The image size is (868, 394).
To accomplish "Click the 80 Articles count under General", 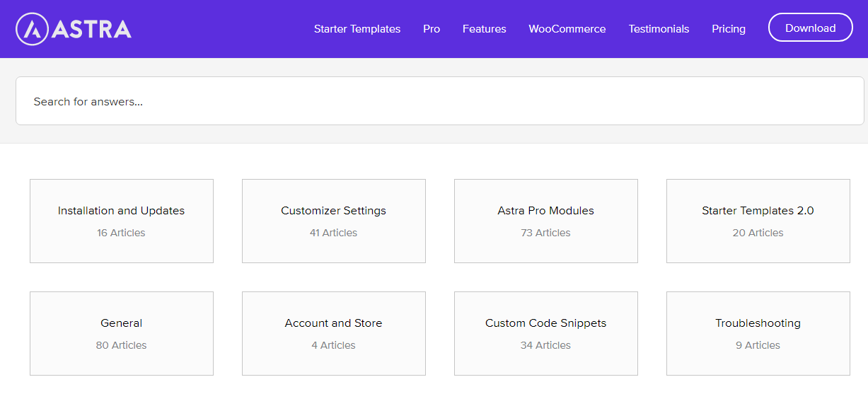I will pyautogui.click(x=122, y=345).
